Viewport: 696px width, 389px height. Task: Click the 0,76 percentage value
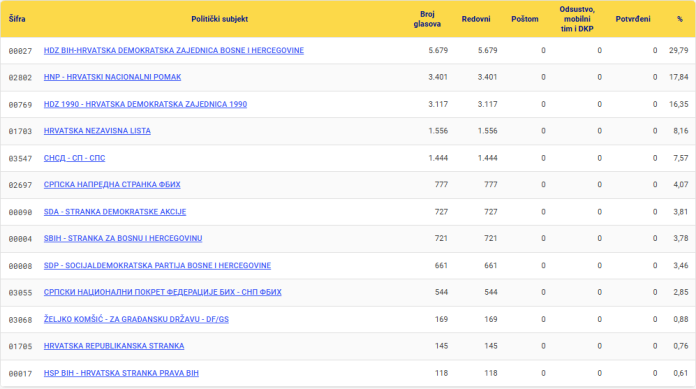point(681,346)
